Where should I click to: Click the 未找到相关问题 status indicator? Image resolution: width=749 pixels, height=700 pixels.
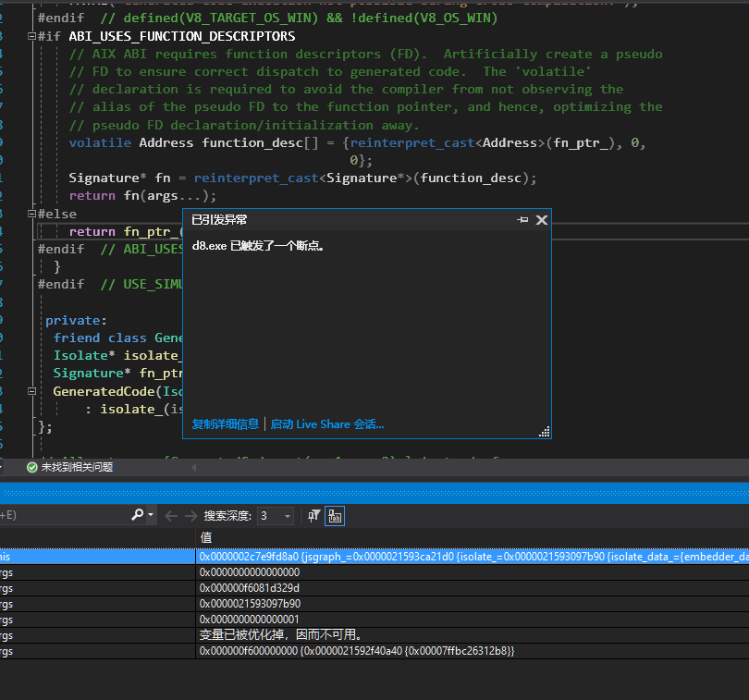(70, 467)
